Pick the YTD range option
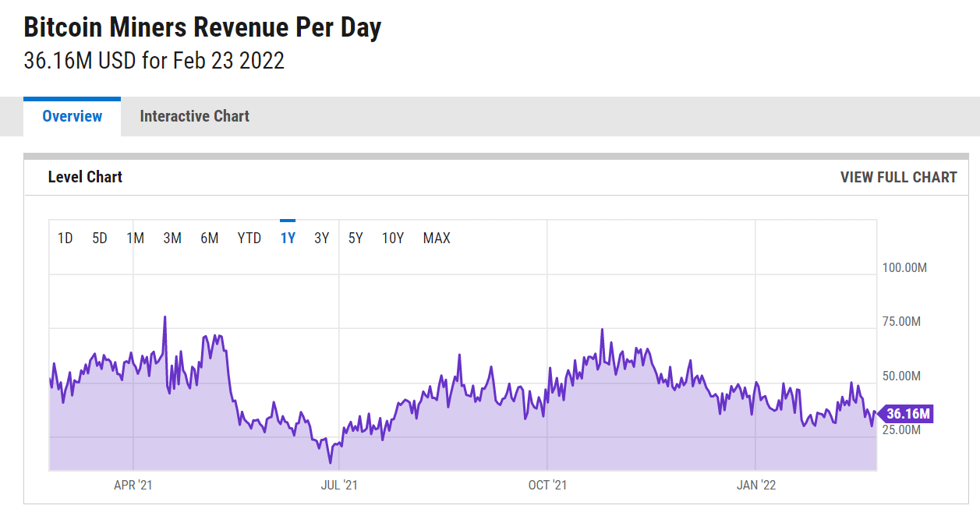The height and width of the screenshot is (523, 980). point(249,239)
